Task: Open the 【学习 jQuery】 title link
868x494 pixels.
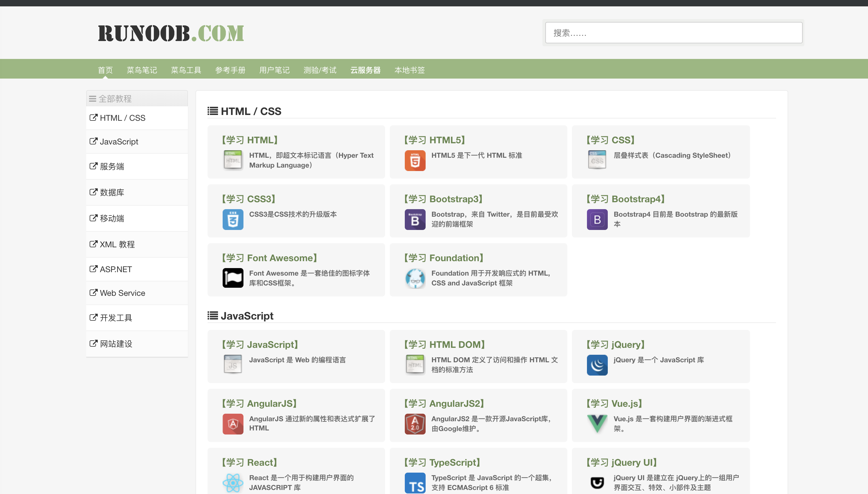Action: click(616, 344)
